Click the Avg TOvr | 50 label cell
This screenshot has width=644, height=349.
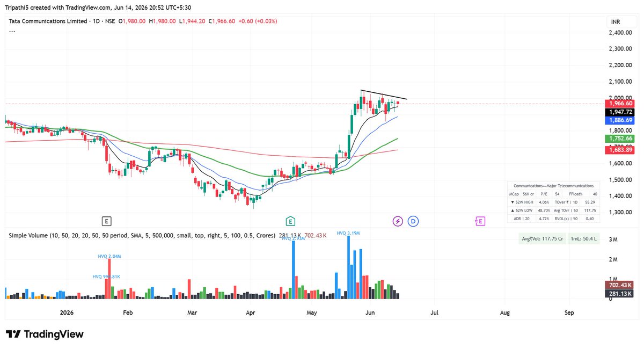[566, 210]
